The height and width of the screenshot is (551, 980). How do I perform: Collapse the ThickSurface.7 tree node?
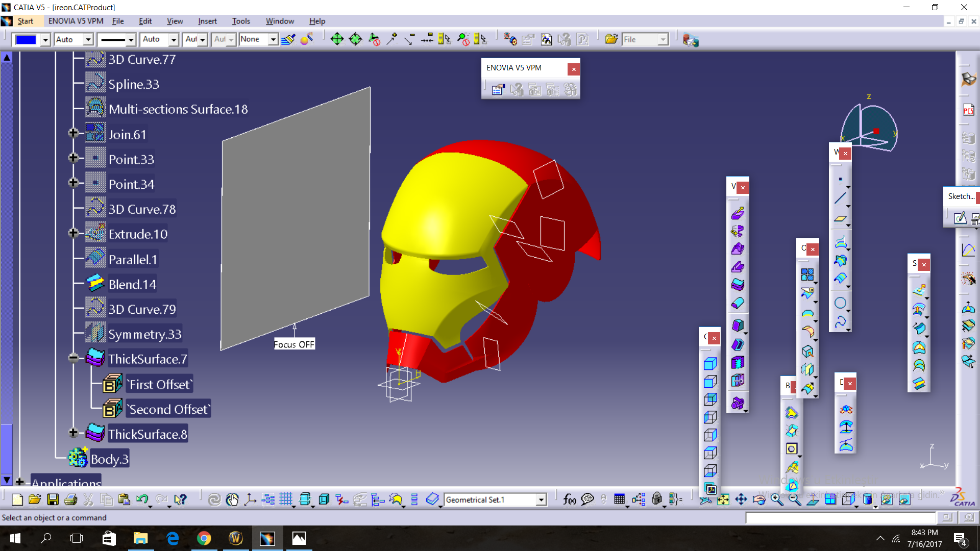[x=73, y=358]
